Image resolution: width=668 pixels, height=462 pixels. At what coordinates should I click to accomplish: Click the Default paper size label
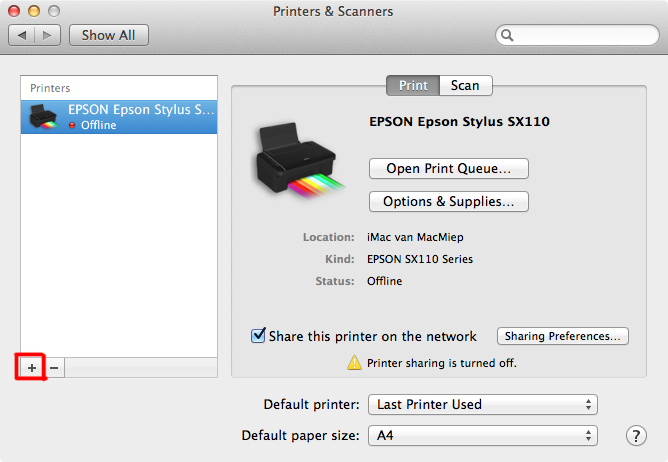pos(300,436)
